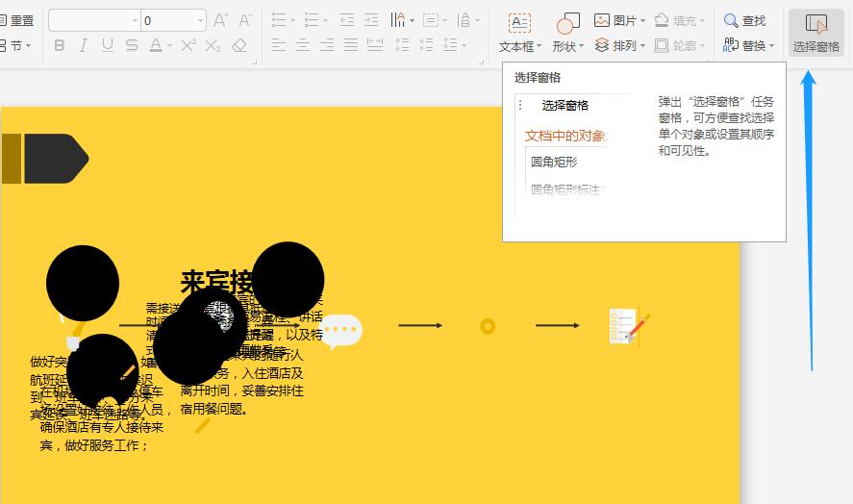Click the increase paragraph spacing icon
This screenshot has width=853, height=504.
[x=402, y=45]
